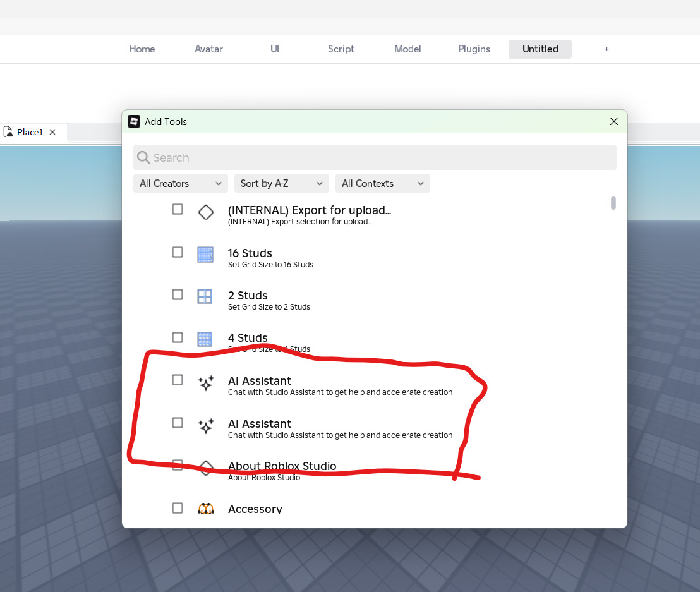The height and width of the screenshot is (592, 700).
Task: Click the 16 Studs grid icon
Action: point(205,255)
